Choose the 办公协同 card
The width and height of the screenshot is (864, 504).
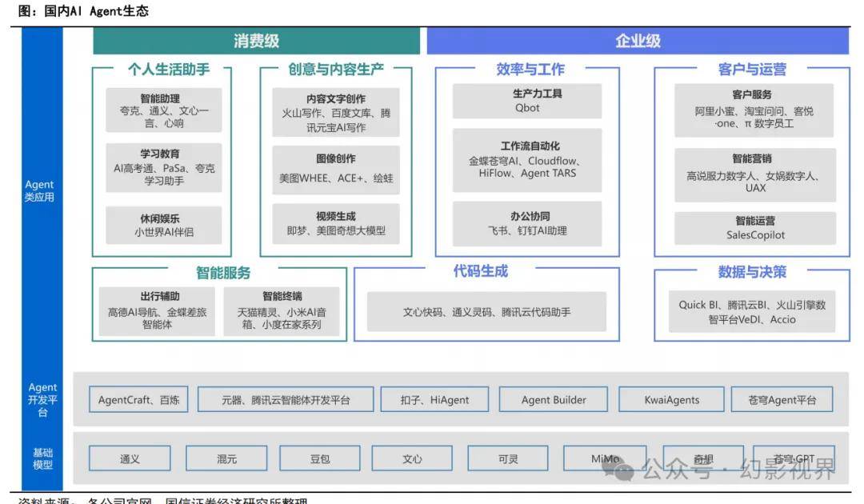click(527, 224)
